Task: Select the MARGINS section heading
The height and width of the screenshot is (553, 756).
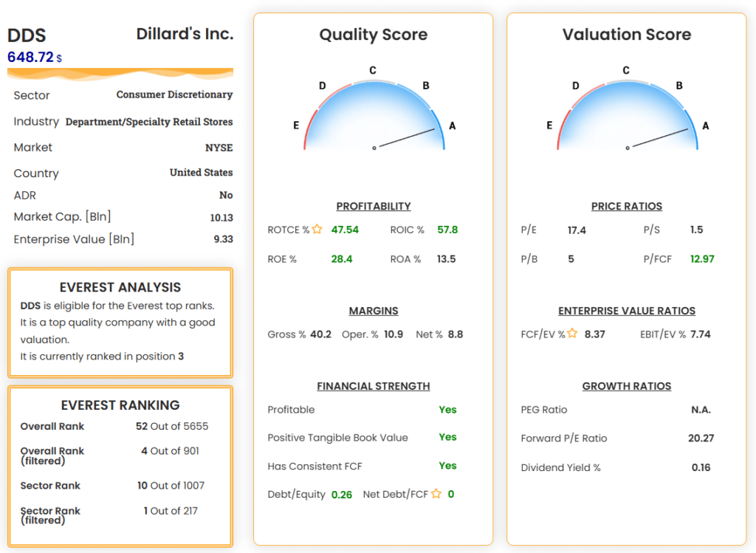Action: pyautogui.click(x=374, y=311)
